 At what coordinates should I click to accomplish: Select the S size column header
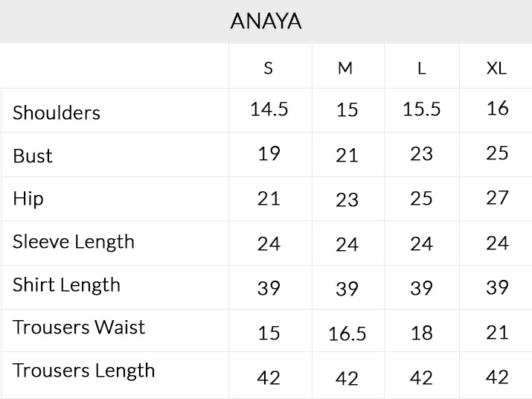pos(269,68)
